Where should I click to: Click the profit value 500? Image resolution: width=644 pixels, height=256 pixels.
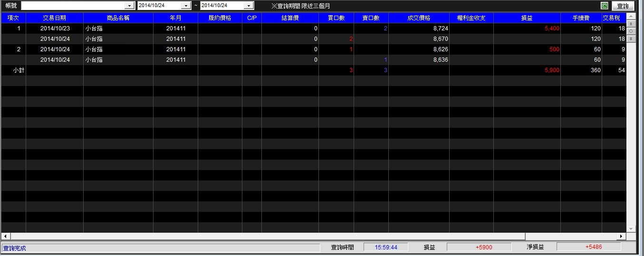(555, 49)
